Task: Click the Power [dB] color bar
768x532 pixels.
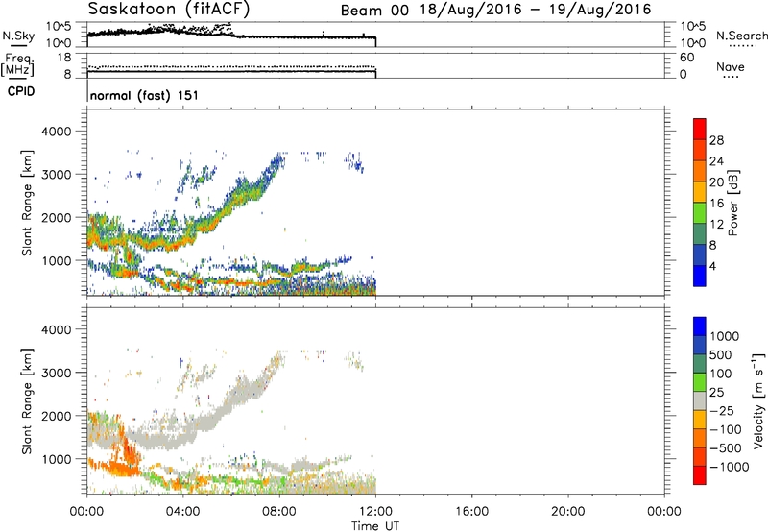Action: coord(700,202)
